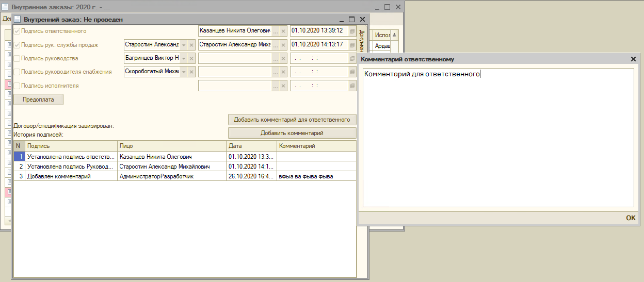Enable the Подпись руководителя снабжения checkbox

(x=17, y=72)
